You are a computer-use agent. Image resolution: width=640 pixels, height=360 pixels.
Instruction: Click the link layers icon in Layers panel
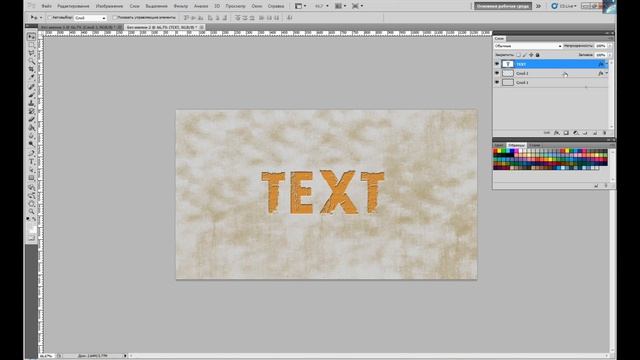tap(547, 133)
